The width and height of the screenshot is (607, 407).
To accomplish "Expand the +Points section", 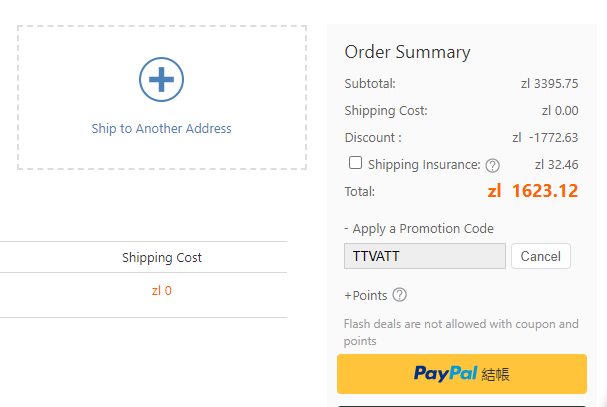I will tap(365, 295).
